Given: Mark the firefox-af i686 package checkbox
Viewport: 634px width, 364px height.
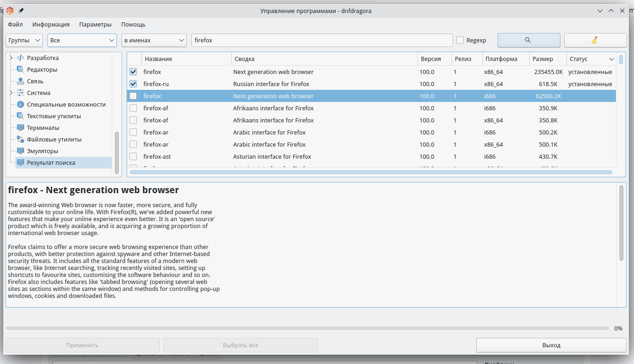Looking at the screenshot, I should click(133, 108).
